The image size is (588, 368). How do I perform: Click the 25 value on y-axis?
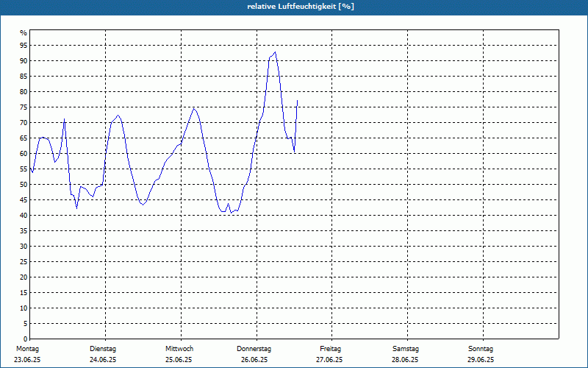click(x=24, y=262)
